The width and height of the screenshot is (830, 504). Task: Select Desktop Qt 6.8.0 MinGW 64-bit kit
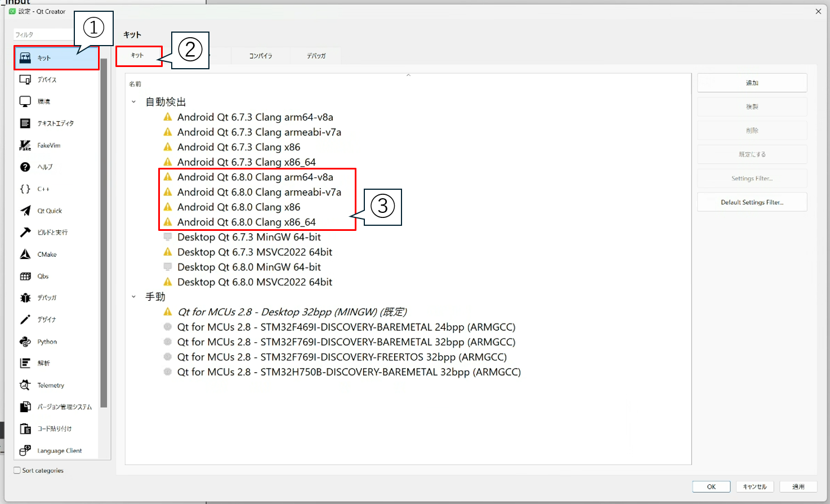coord(249,267)
